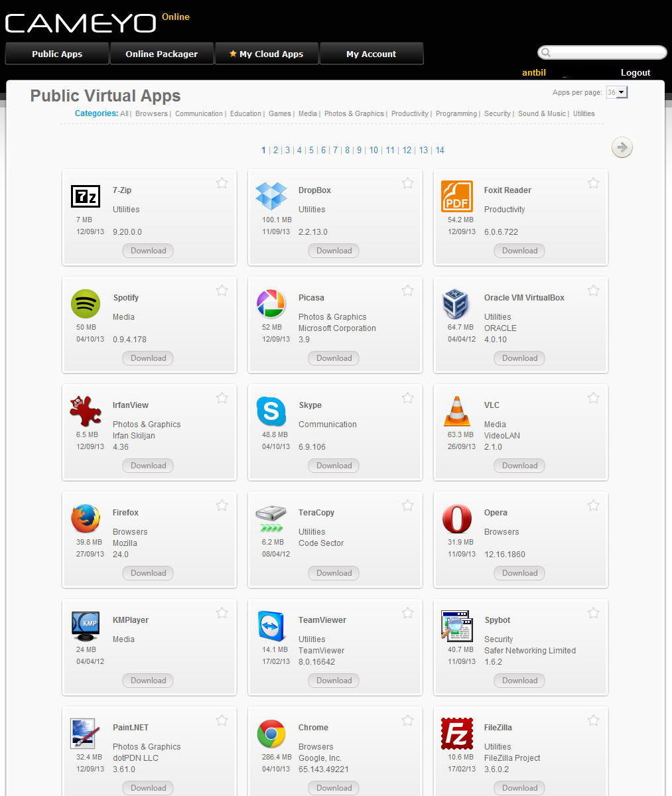Click the Foxit Reader PDF icon
This screenshot has height=796, width=672.
point(456,196)
